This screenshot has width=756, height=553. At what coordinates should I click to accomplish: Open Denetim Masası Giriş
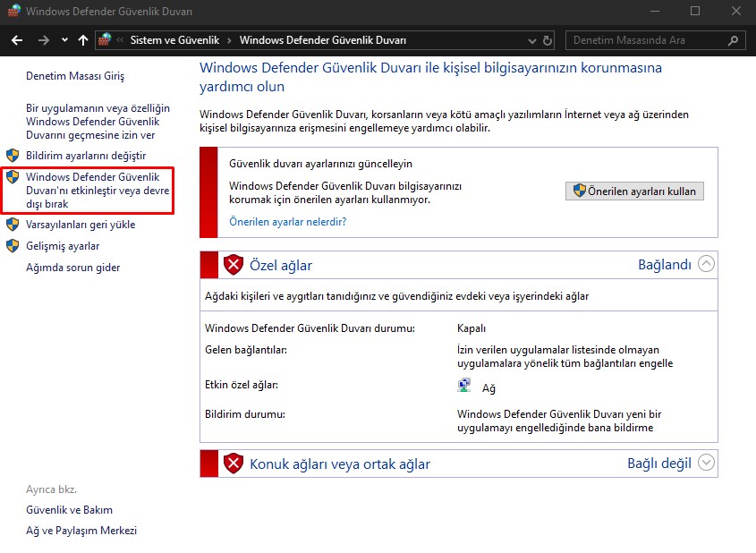coord(75,76)
